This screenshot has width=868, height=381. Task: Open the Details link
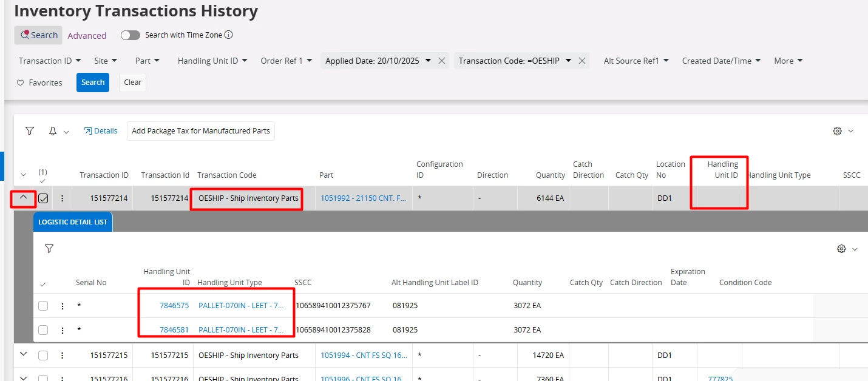(x=101, y=131)
